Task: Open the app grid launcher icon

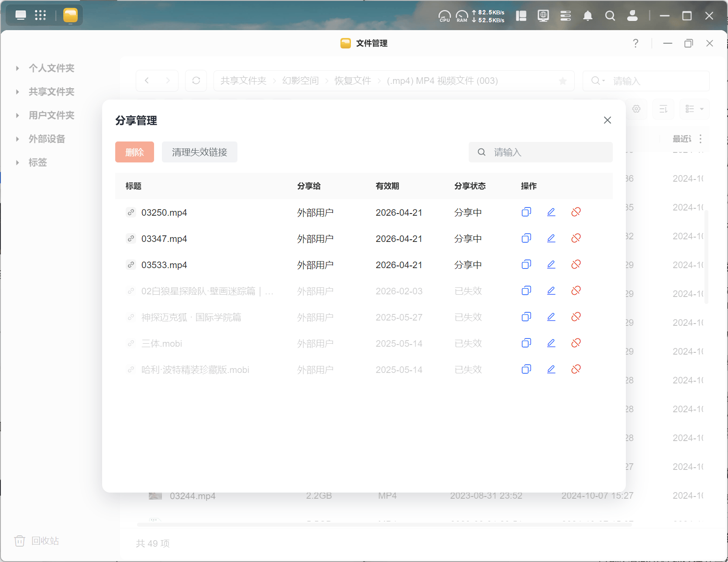Action: (x=40, y=15)
